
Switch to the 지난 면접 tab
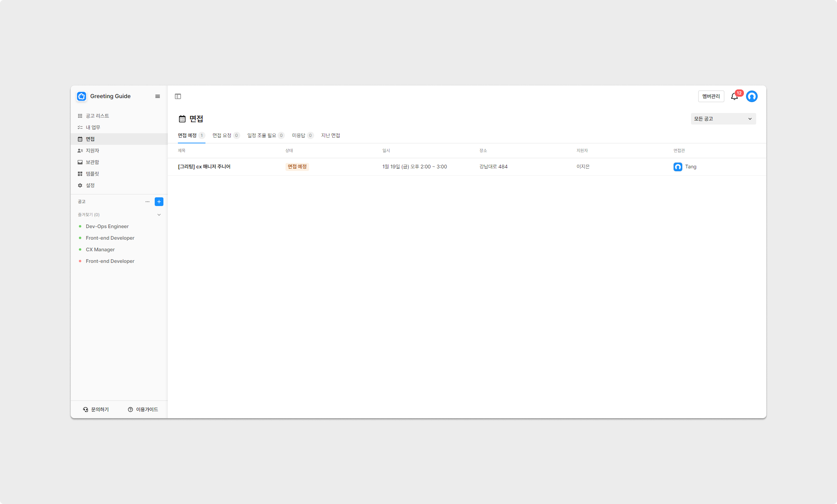[330, 135]
